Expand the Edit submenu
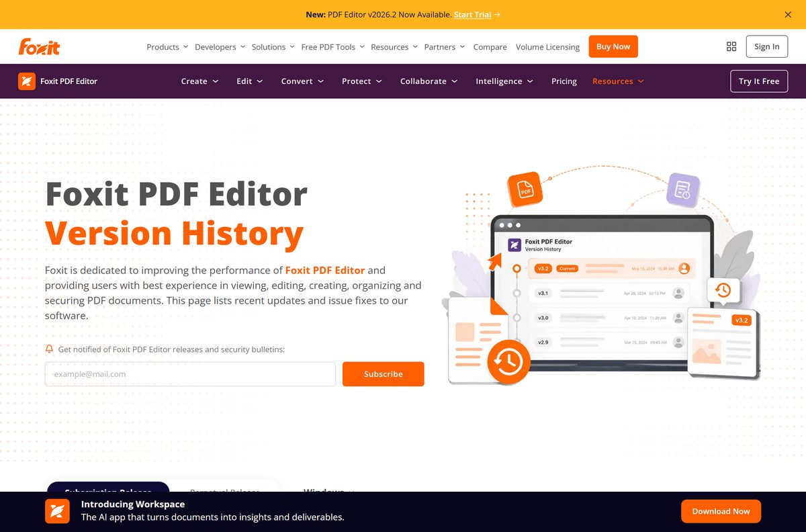This screenshot has height=532, width=806. tap(249, 81)
